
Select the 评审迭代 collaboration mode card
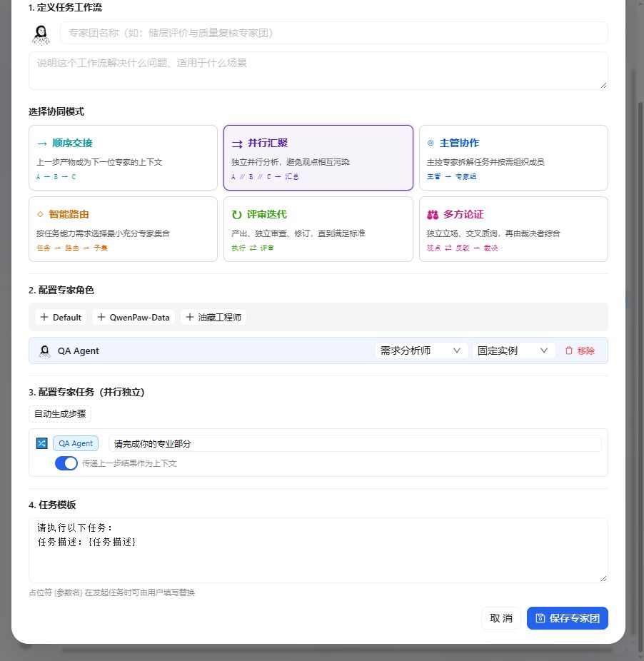point(318,229)
